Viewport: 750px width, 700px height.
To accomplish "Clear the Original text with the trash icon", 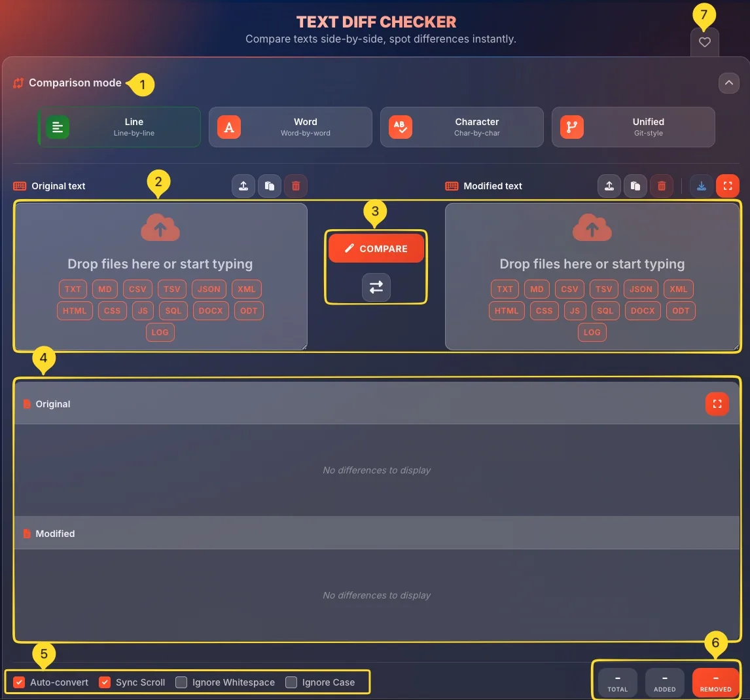I will (295, 185).
